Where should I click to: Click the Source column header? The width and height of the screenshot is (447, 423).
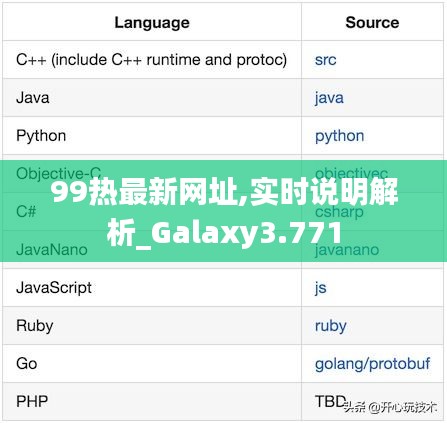coord(372,23)
